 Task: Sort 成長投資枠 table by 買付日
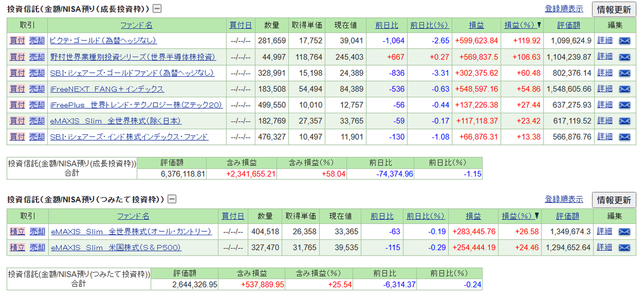240,25
